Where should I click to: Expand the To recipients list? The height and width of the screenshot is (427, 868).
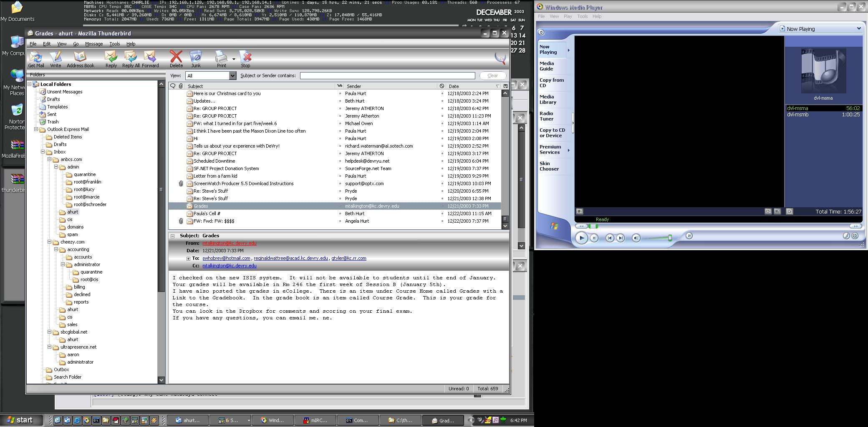pos(188,259)
